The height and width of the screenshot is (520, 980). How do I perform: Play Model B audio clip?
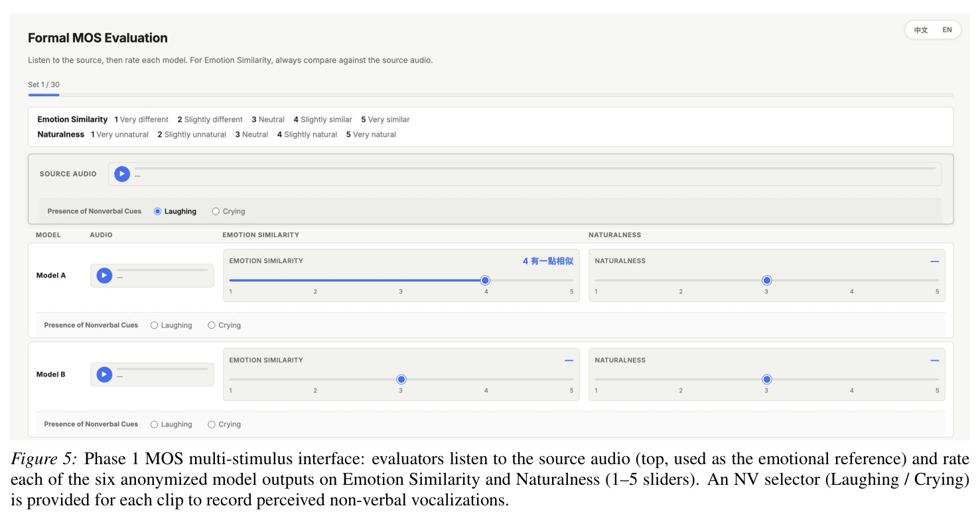point(104,375)
